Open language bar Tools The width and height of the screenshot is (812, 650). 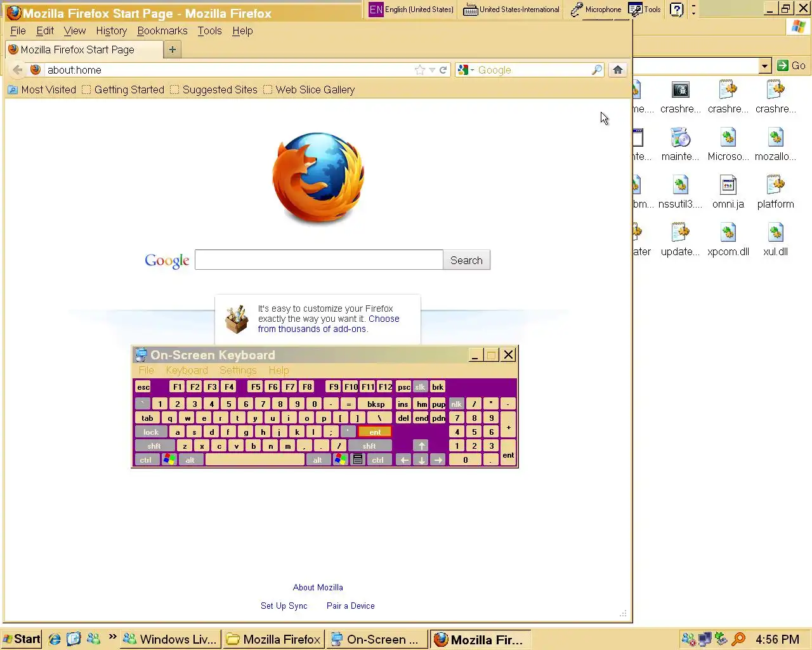(x=645, y=10)
